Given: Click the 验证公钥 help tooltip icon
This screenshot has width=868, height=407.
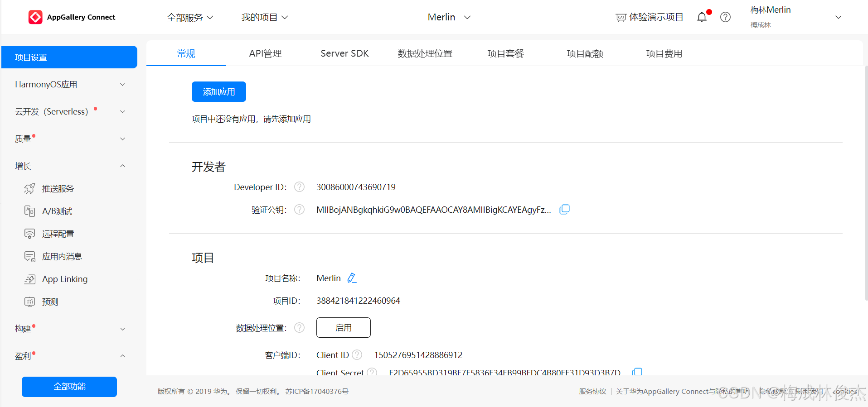Looking at the screenshot, I should tap(299, 210).
